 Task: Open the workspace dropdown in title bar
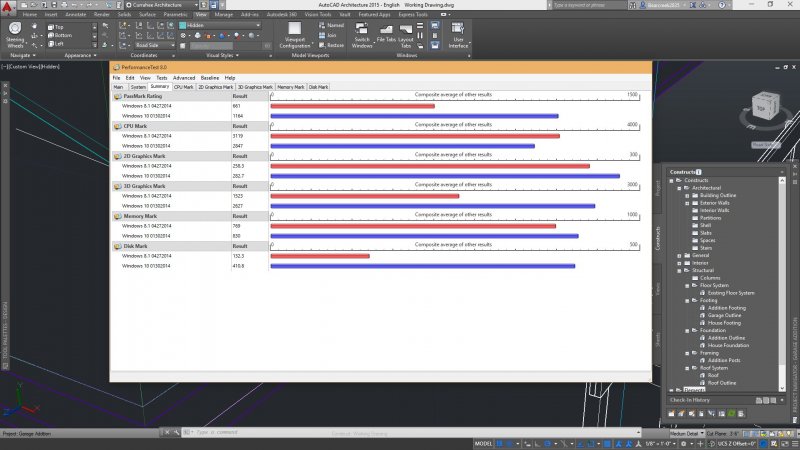click(x=162, y=5)
